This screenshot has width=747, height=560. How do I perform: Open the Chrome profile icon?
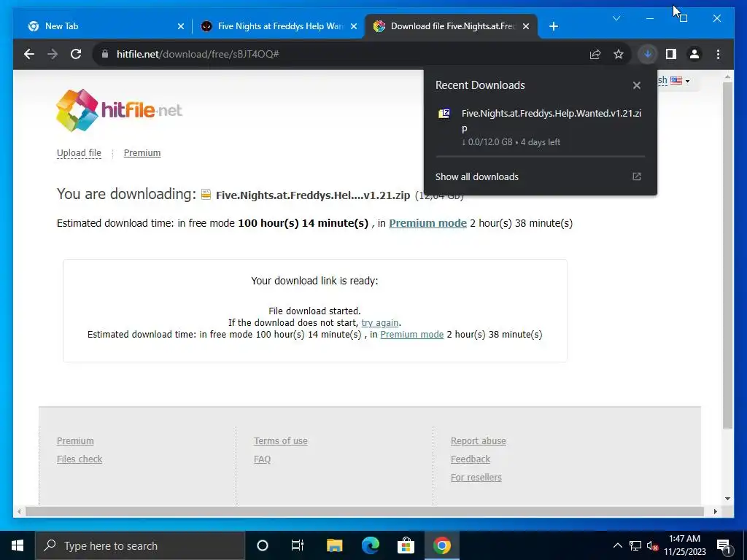694,54
